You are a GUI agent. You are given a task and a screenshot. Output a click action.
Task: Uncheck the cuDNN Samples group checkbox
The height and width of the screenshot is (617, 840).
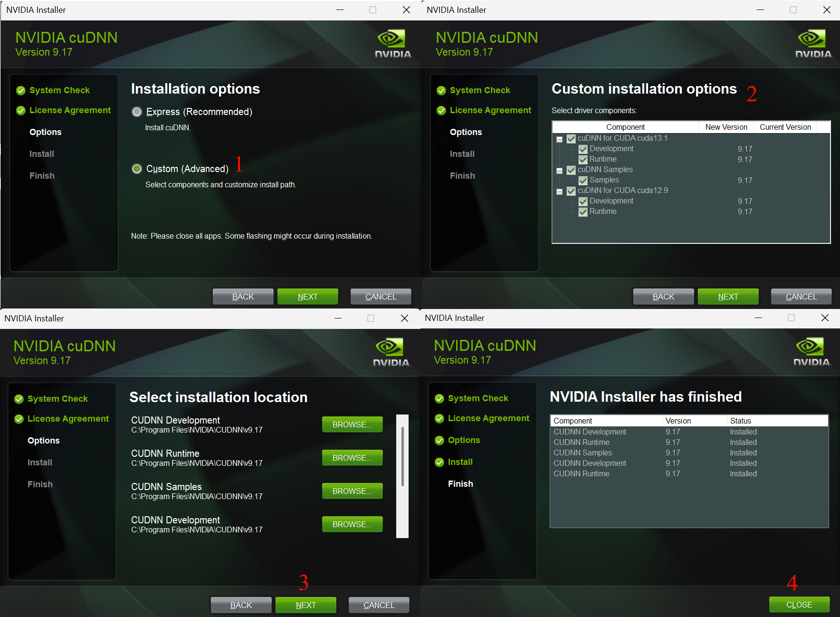[571, 170]
